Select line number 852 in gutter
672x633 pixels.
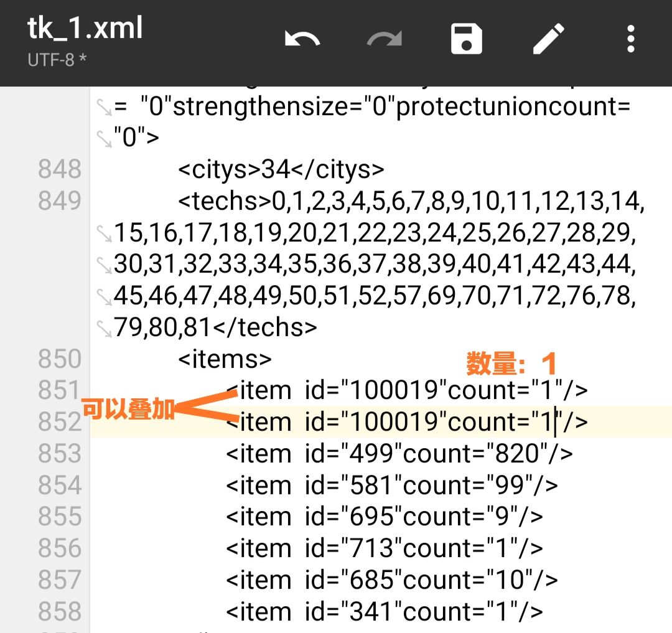tap(60, 422)
